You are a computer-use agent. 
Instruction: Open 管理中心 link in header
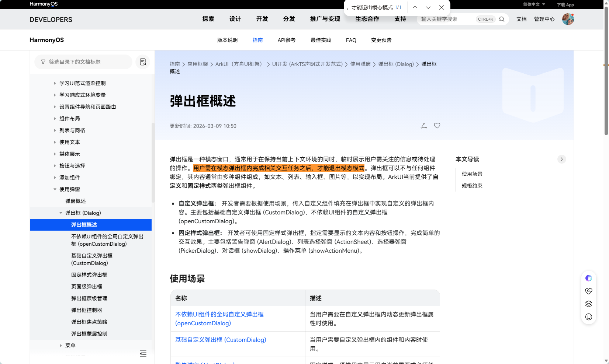[544, 19]
